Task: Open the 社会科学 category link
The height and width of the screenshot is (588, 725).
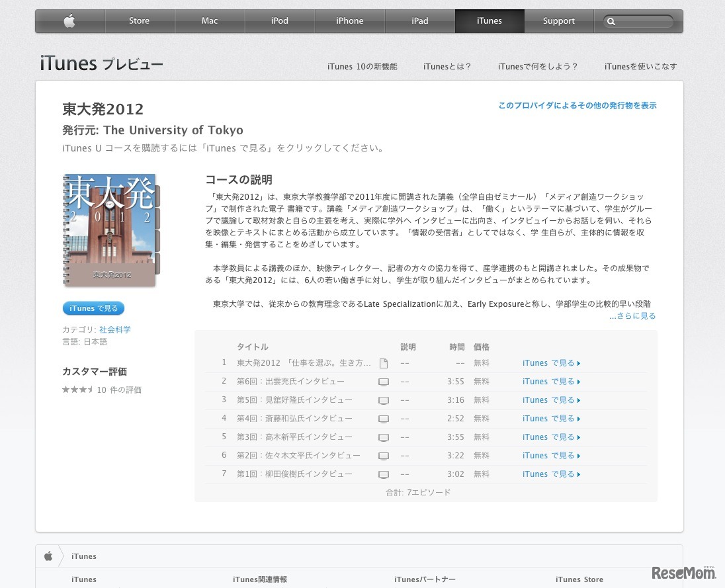Action: [114, 329]
